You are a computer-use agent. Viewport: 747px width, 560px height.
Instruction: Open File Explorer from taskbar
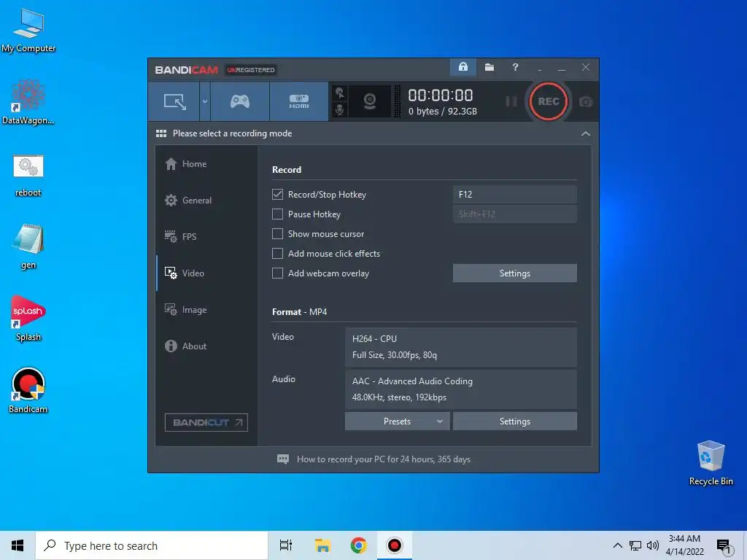point(322,545)
